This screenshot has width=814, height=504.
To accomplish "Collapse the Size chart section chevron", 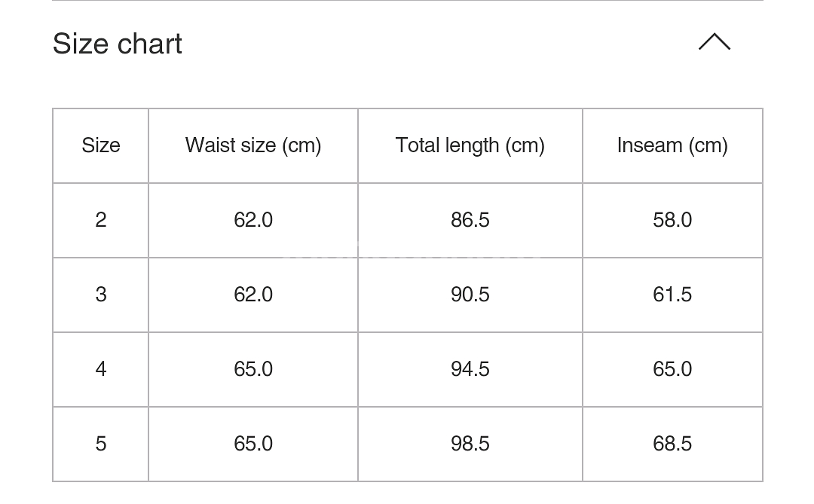I will 714,42.
